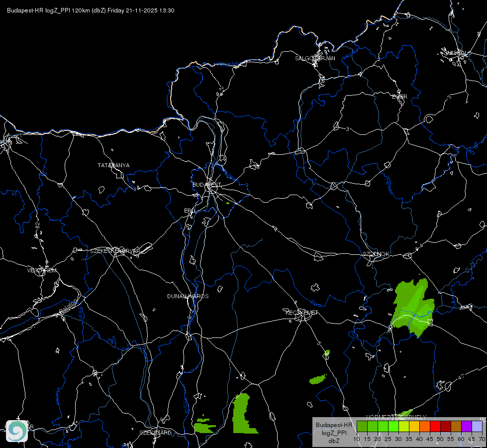Screen dimensions: 487x448
Task: Select the 30-35 dBZ yellow-green swatch
Action: [x=404, y=427]
